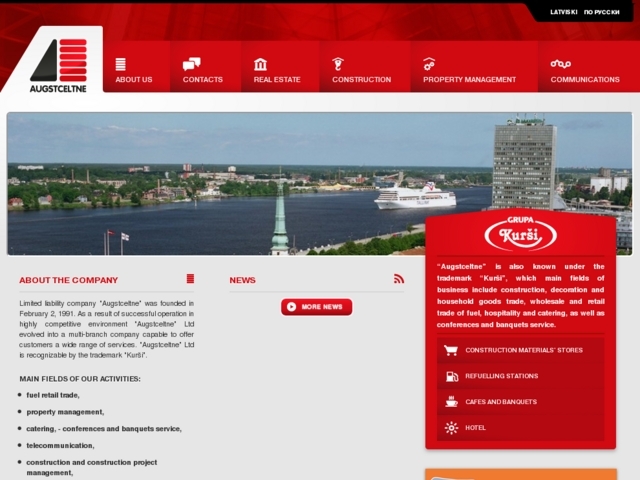Click the About Us list icon
The image size is (640, 480).
coord(120,64)
